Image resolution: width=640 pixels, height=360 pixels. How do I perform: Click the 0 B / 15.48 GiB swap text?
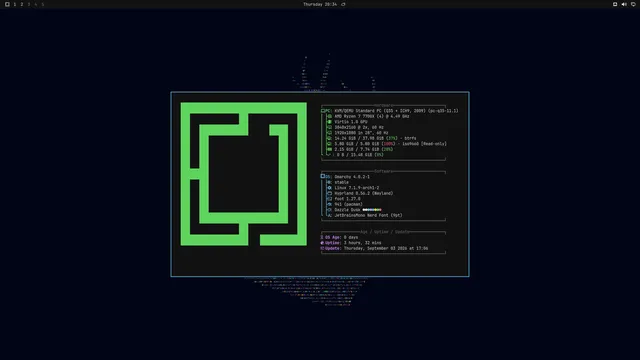click(360, 155)
